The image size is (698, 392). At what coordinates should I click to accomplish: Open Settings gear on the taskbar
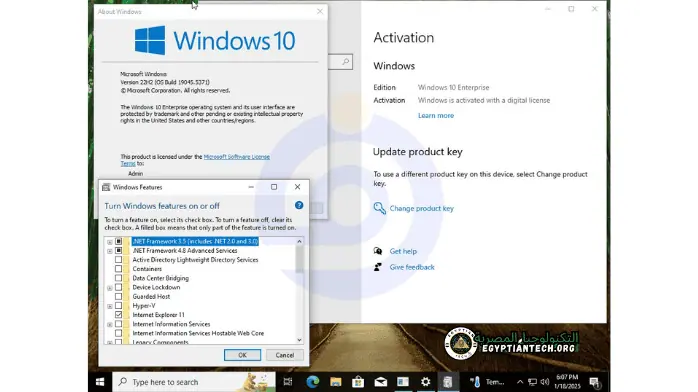tap(426, 382)
